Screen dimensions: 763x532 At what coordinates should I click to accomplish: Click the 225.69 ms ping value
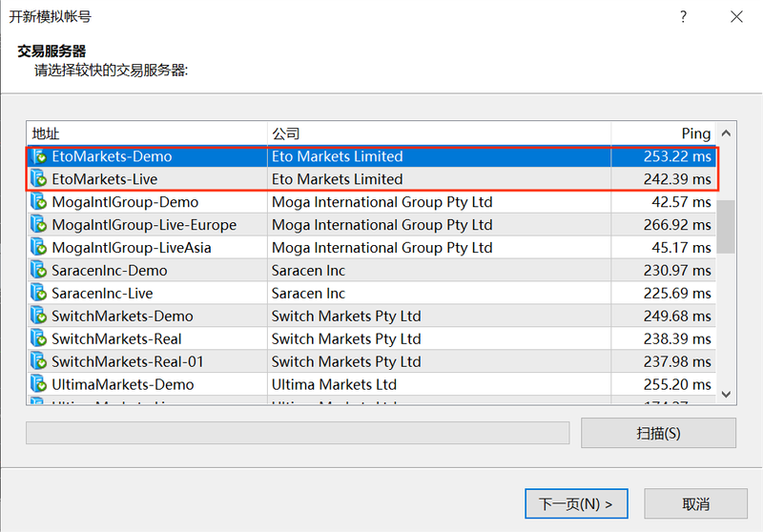pyautogui.click(x=677, y=294)
